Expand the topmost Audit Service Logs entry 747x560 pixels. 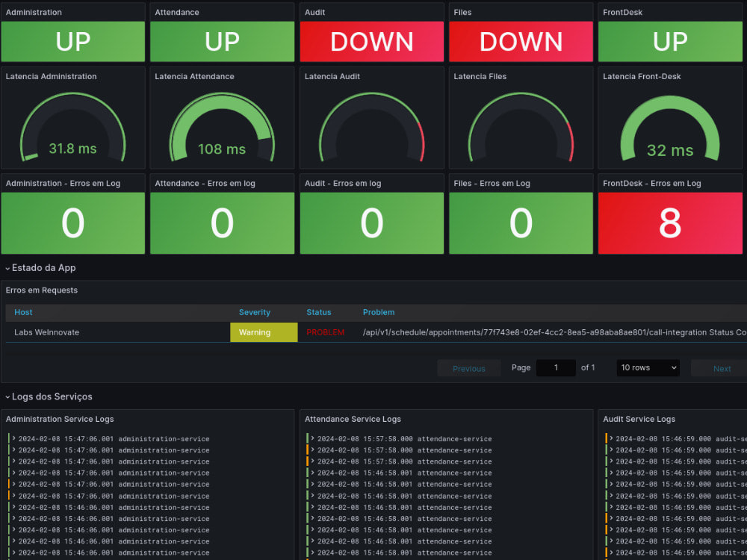(x=611, y=438)
